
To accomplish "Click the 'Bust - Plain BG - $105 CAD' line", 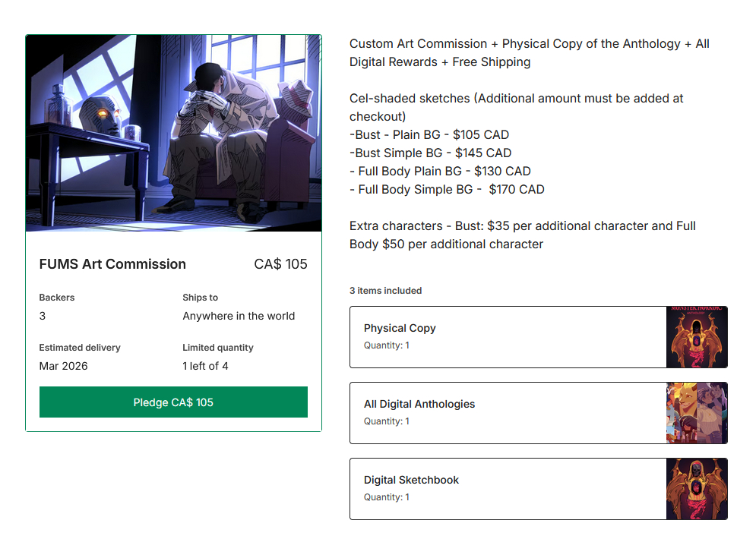I will [430, 135].
